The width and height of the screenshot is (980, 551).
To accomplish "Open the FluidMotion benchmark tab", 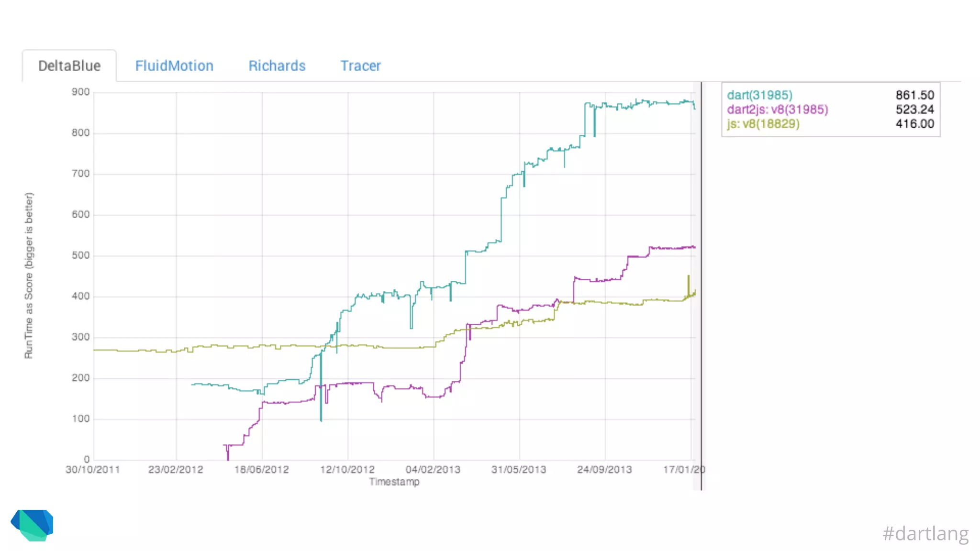I will (x=174, y=66).
